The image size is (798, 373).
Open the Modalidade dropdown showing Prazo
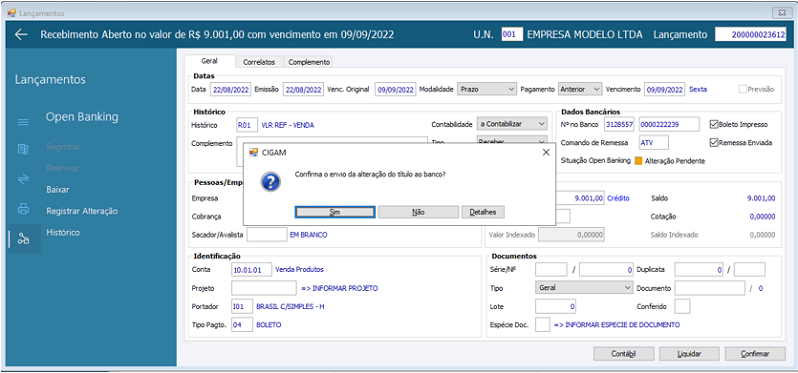(x=487, y=89)
